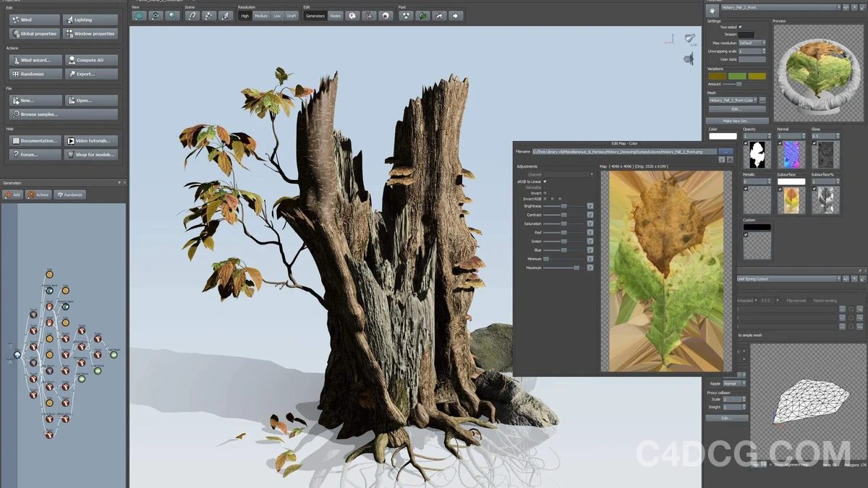Click the light icon in the Scene toolbar
The height and width of the screenshot is (488, 868).
[x=224, y=16]
